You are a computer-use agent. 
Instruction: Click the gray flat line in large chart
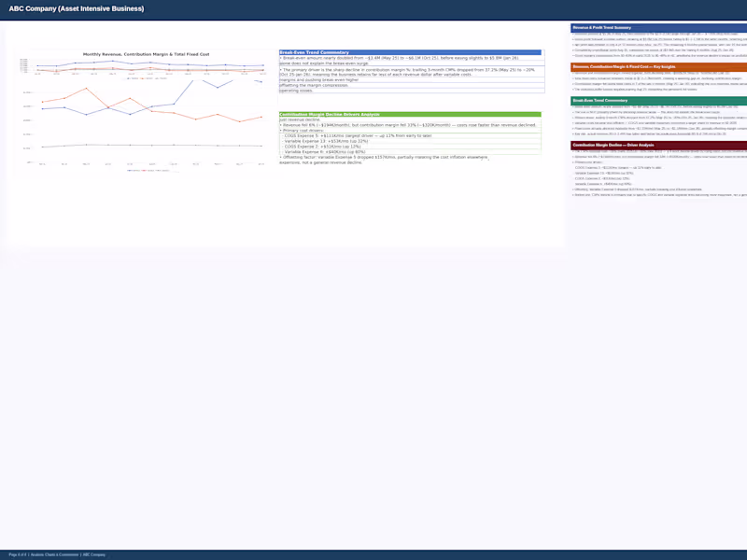tap(152, 146)
